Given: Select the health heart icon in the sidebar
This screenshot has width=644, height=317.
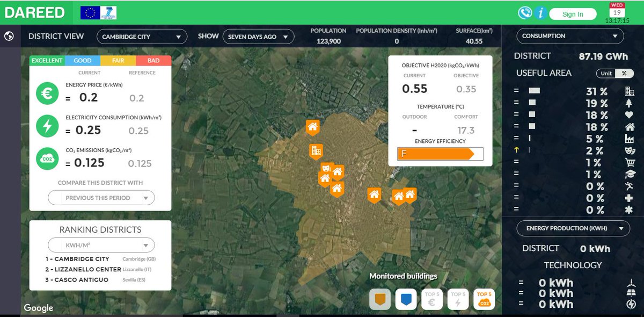Looking at the screenshot, I should click(x=629, y=115).
